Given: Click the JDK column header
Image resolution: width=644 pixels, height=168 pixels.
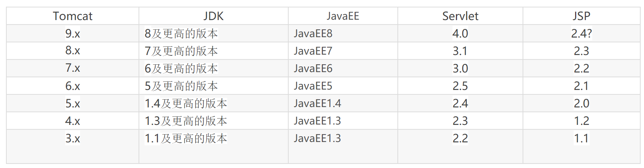Looking at the screenshot, I should click(213, 16).
